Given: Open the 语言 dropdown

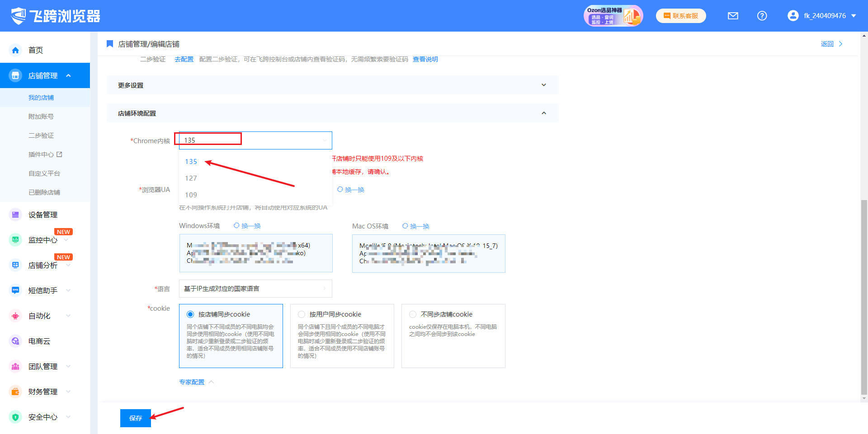Looking at the screenshot, I should tap(255, 289).
